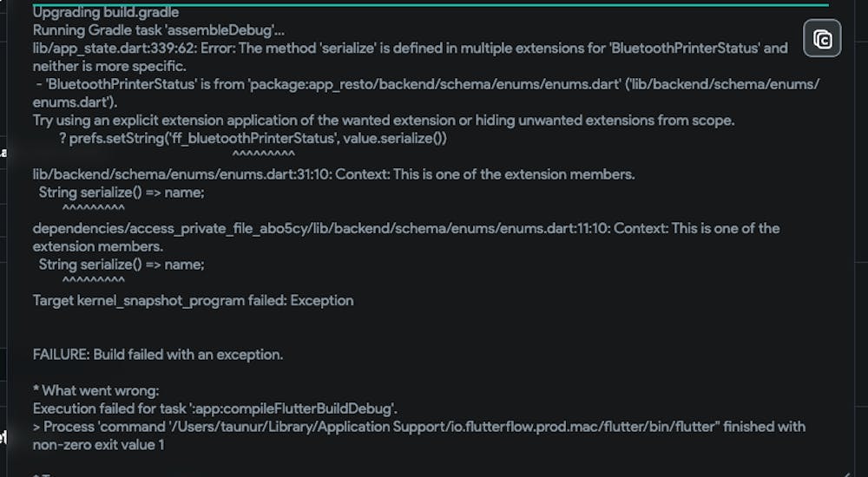868x477 pixels.
Task: Copy the build log with the copy icon
Action: click(822, 39)
